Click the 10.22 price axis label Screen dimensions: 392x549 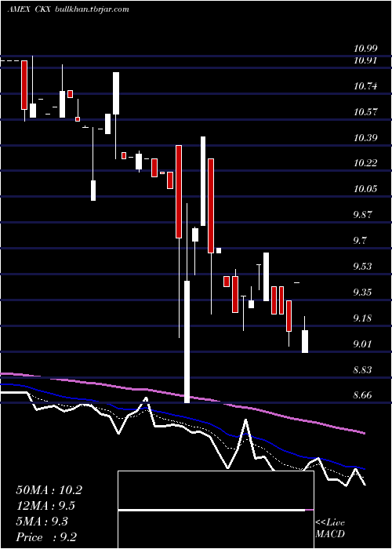click(365, 163)
